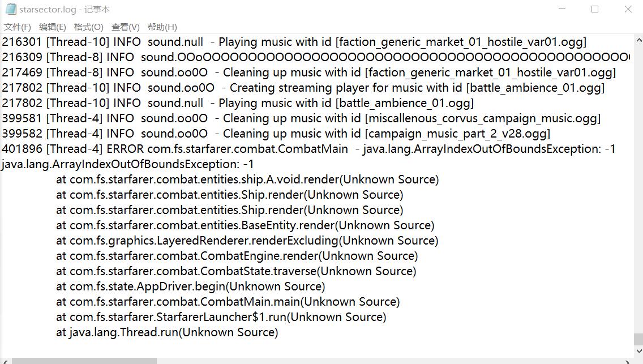Open the 格式(O) menu
The width and height of the screenshot is (643, 364).
click(x=88, y=27)
